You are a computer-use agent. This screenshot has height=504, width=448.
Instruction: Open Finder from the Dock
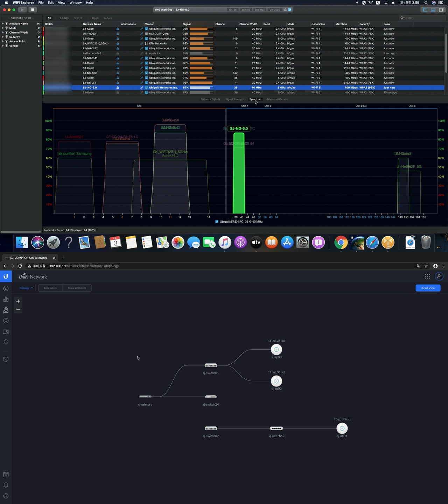(x=22, y=243)
